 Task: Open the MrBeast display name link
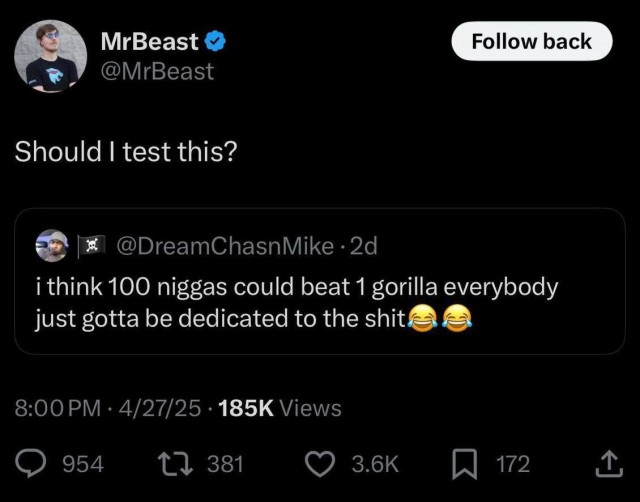(x=150, y=42)
